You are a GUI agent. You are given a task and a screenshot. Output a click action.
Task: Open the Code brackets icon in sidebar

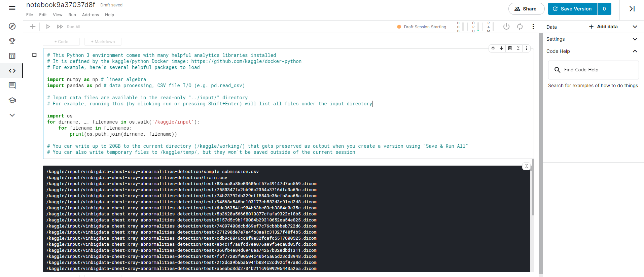(x=12, y=71)
